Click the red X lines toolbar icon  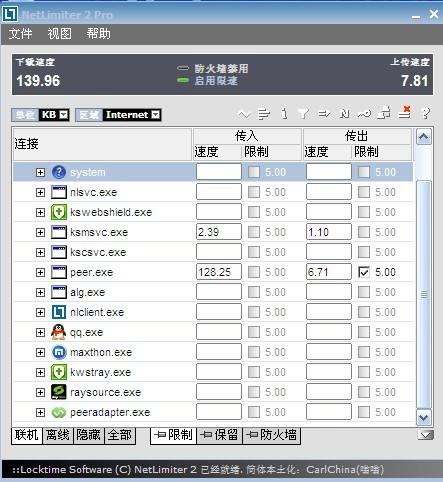tap(405, 113)
